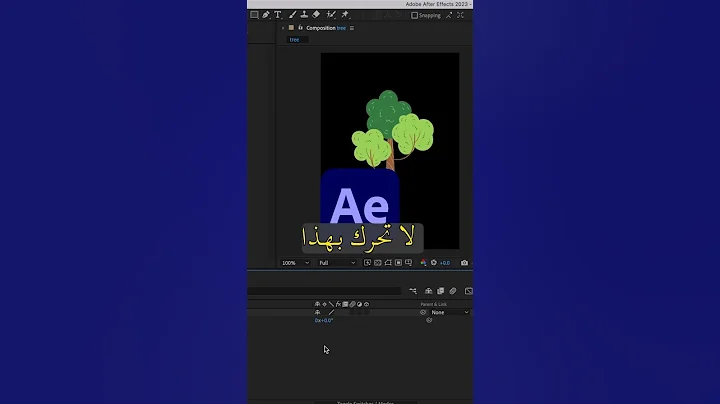Open the None parent dropdown

(x=450, y=312)
